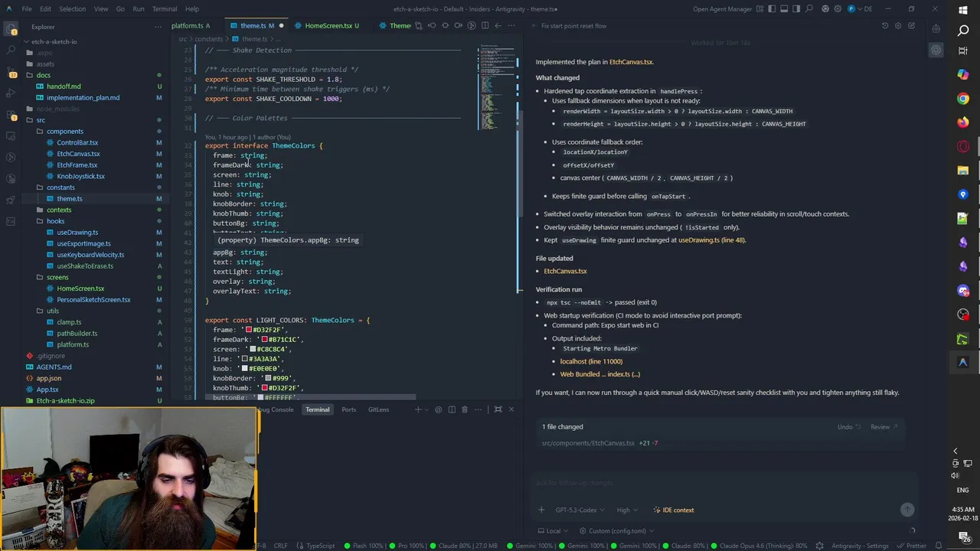Image resolution: width=980 pixels, height=551 pixels.
Task: Switch to the GitLens panel tab
Action: click(x=378, y=409)
